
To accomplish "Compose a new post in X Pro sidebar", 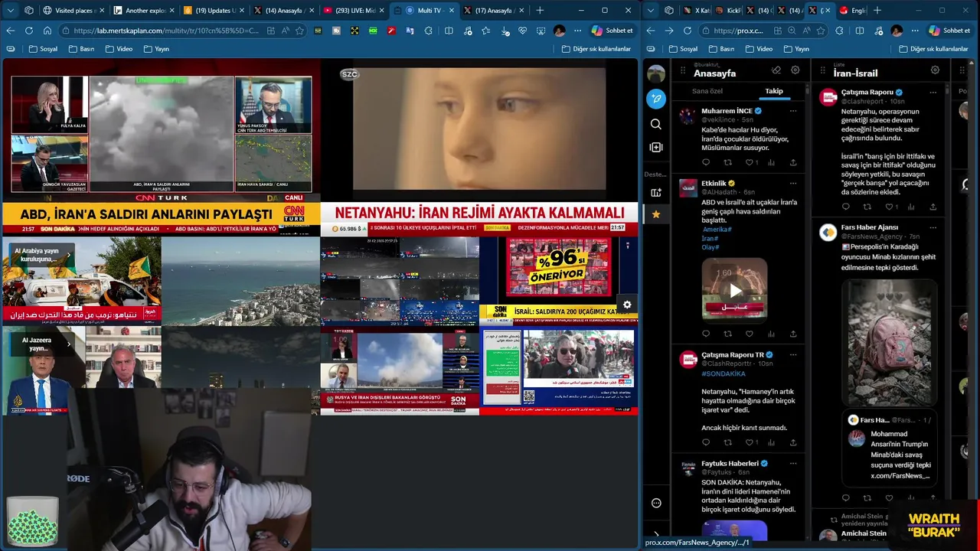I will (656, 99).
